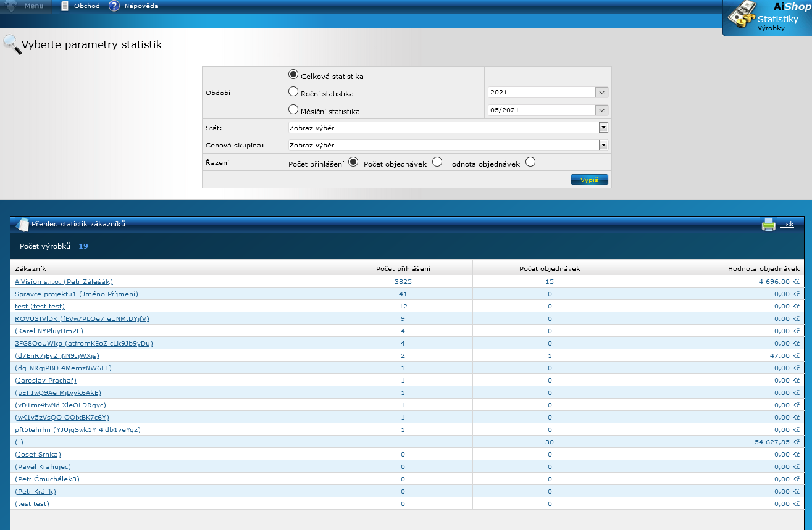Click the Počet objednávek column header

tap(550, 268)
